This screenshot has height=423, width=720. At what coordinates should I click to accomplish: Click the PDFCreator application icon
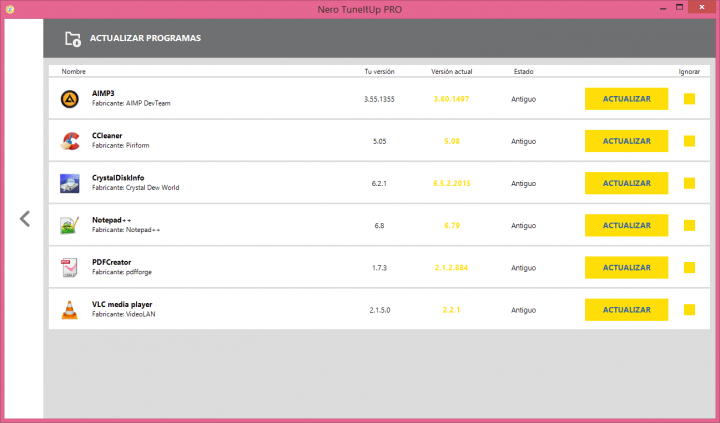pyautogui.click(x=70, y=268)
